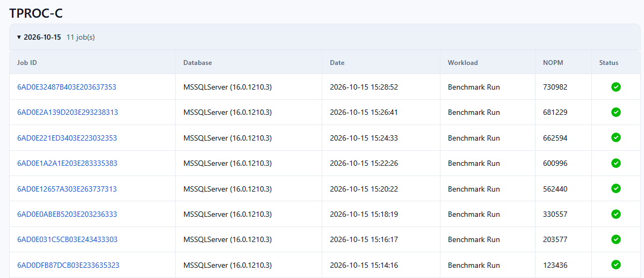This screenshot has width=644, height=278.
Task: Click the date 2026-10-15 15:24:33
Action: (x=364, y=138)
